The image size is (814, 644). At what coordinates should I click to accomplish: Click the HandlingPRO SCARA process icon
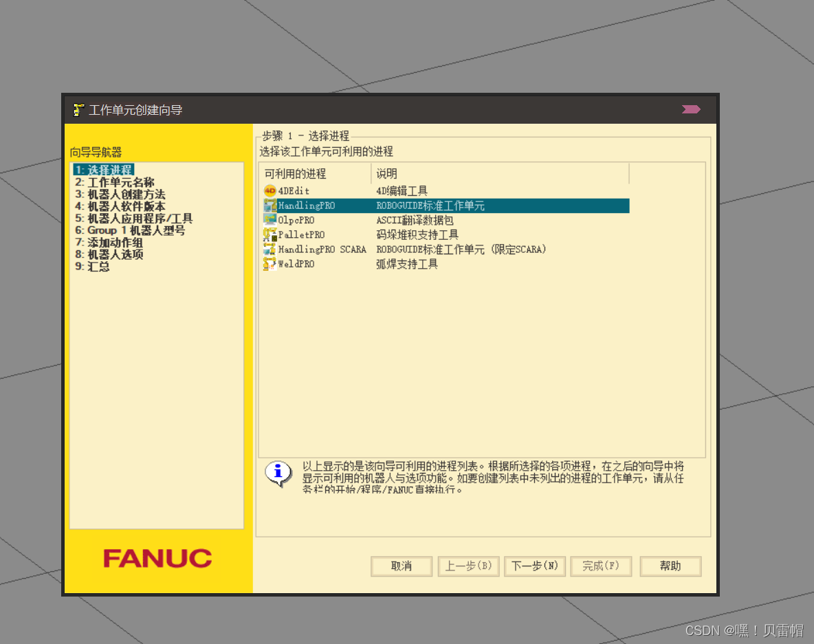(269, 249)
